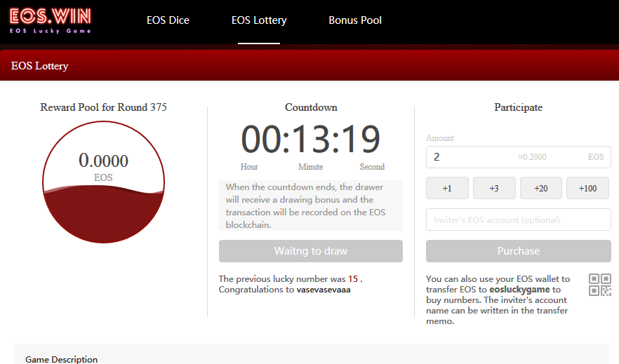Click the previous lucky number 15
This screenshot has width=619, height=364.
coord(353,279)
